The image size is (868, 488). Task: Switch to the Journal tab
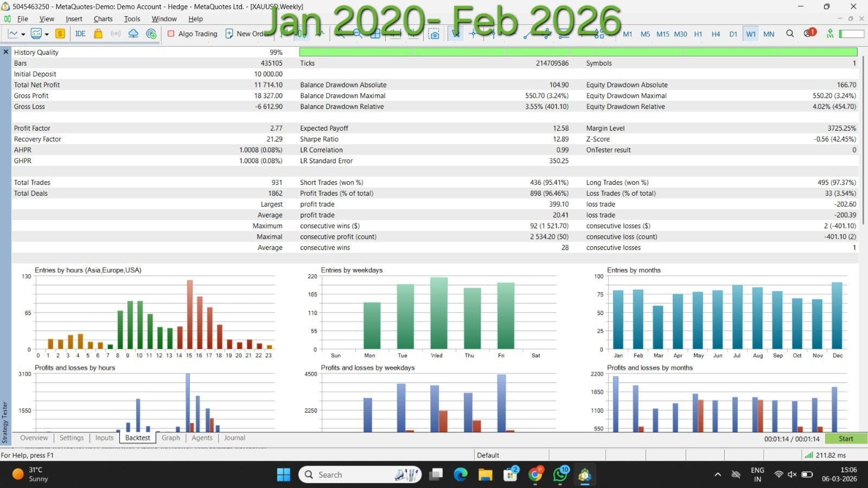(x=234, y=438)
